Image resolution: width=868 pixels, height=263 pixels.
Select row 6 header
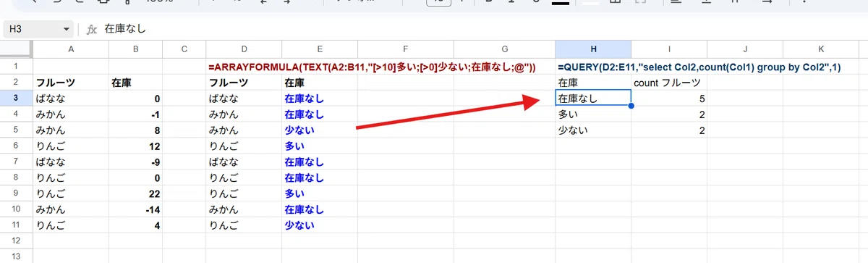click(16, 146)
